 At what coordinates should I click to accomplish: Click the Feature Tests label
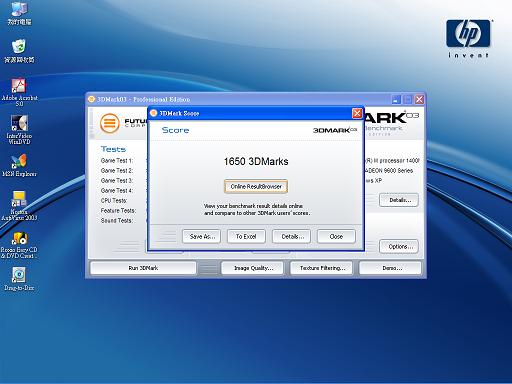pyautogui.click(x=118, y=211)
